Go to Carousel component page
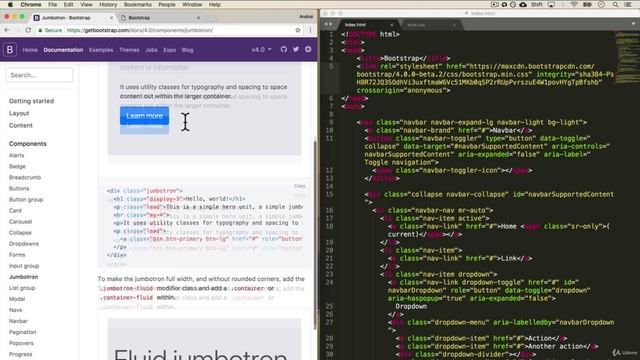This screenshot has width=640, height=360. click(20, 221)
